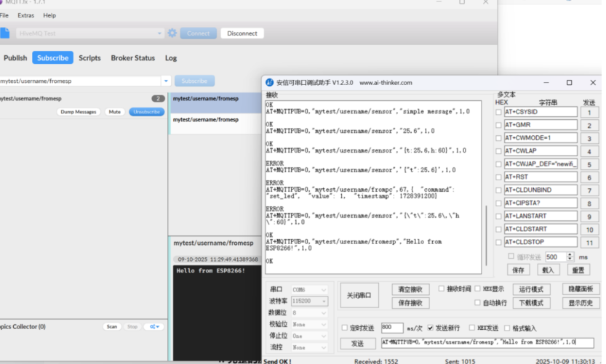Open the Extras menu in MQTT.fx
Image resolution: width=606 pixels, height=364 pixels.
[26, 15]
